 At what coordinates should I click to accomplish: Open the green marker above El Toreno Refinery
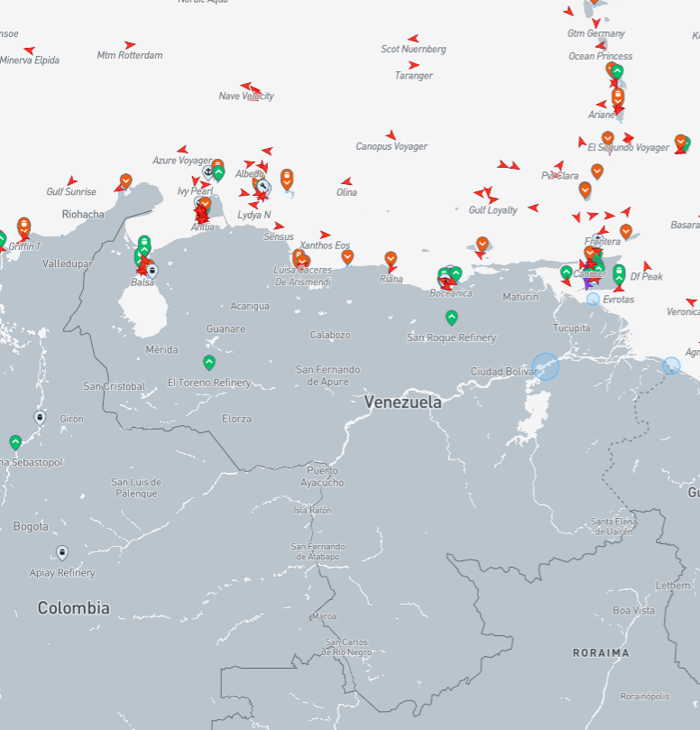[x=209, y=362]
